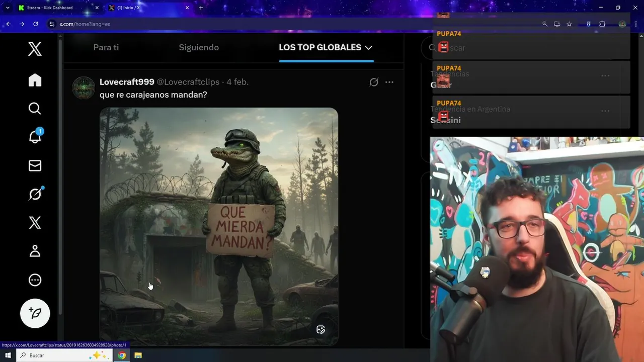The height and width of the screenshot is (362, 644).
Task: Open Sensini trending topic
Action: [445, 120]
